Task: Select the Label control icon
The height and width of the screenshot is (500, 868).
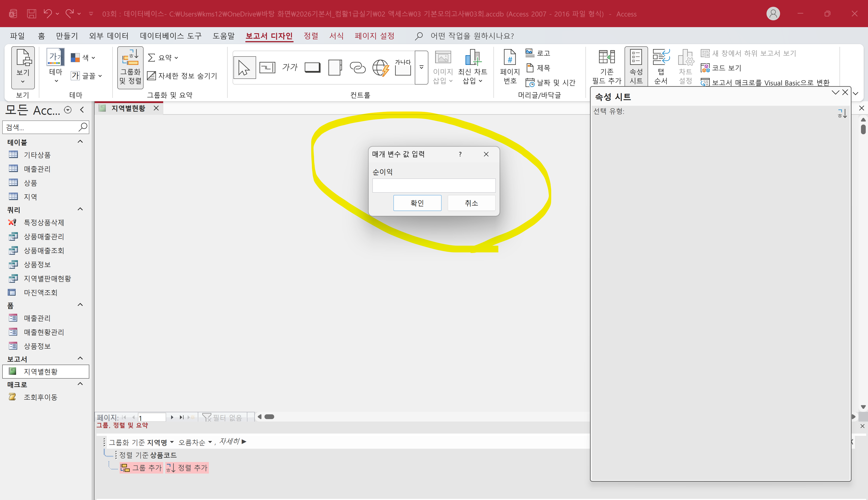Action: click(290, 67)
